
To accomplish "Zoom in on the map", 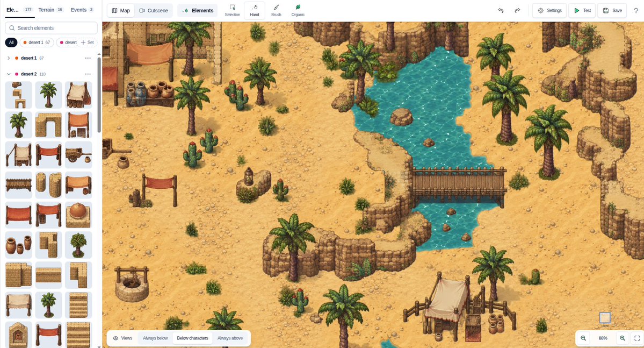I will pos(622,338).
